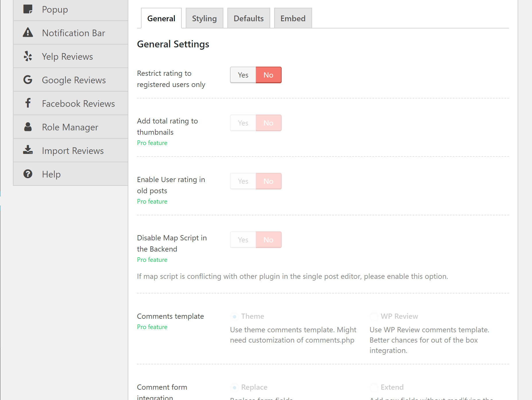Image resolution: width=532 pixels, height=400 pixels.
Task: Click the Pro feature link under Comments template
Action: pos(152,327)
